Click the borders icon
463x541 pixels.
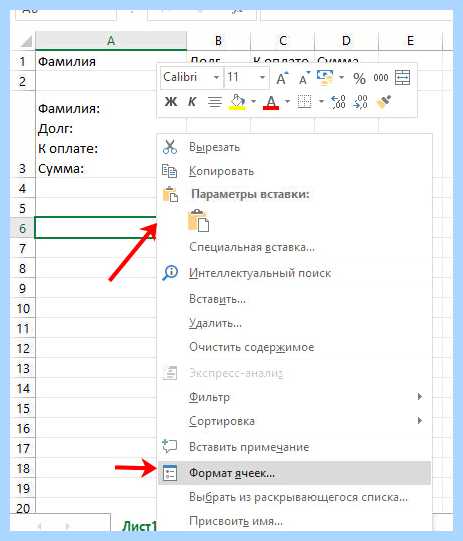(304, 102)
